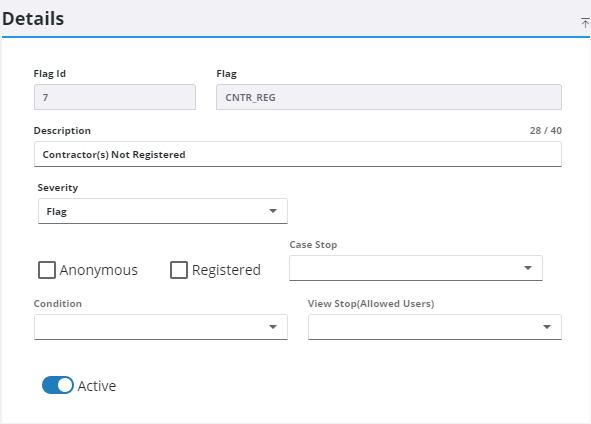
Task: Open the Severity combo box showing Flag
Action: pyautogui.click(x=163, y=211)
